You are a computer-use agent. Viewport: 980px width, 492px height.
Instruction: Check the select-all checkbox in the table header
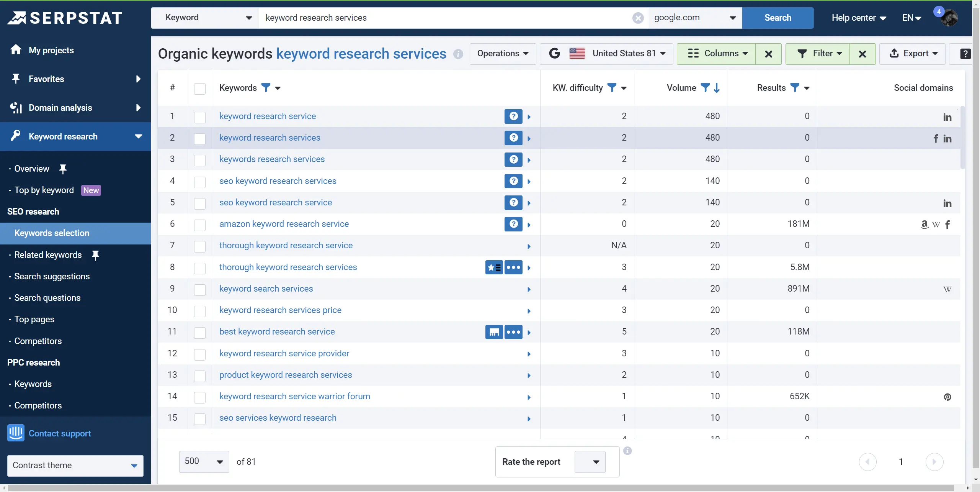click(x=199, y=88)
